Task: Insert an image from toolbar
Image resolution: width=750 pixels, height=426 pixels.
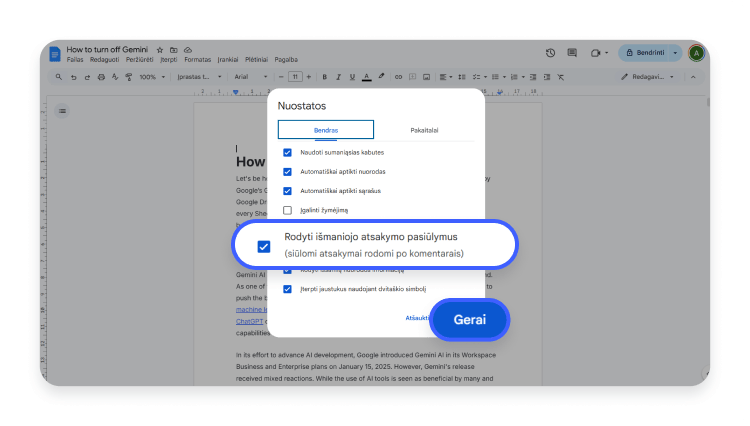Action: point(426,77)
